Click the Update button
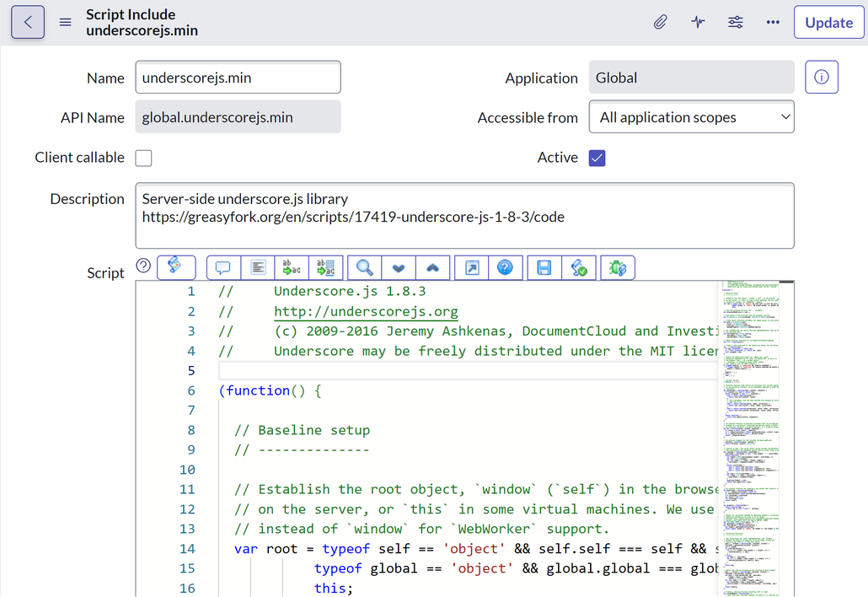The width and height of the screenshot is (868, 597). [828, 23]
